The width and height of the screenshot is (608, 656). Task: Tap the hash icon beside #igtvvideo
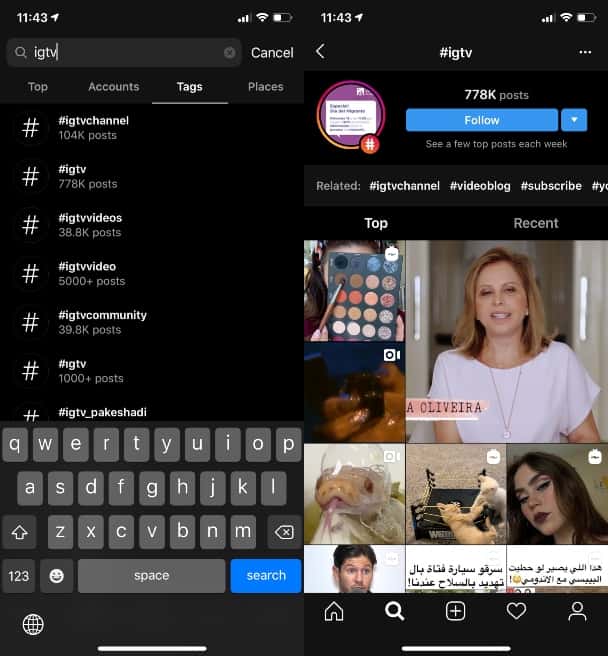pyautogui.click(x=31, y=274)
